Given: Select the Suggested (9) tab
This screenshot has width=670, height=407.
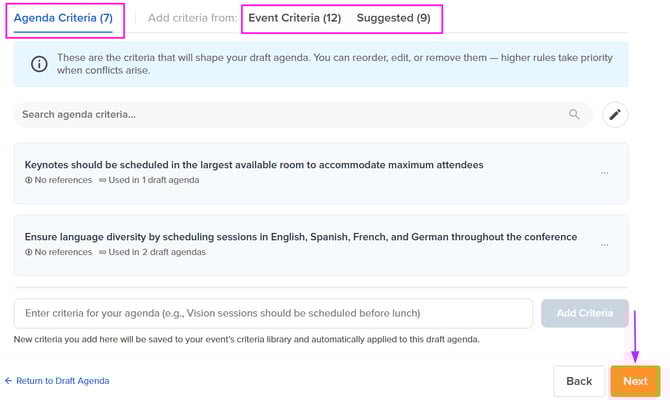Looking at the screenshot, I should [393, 18].
